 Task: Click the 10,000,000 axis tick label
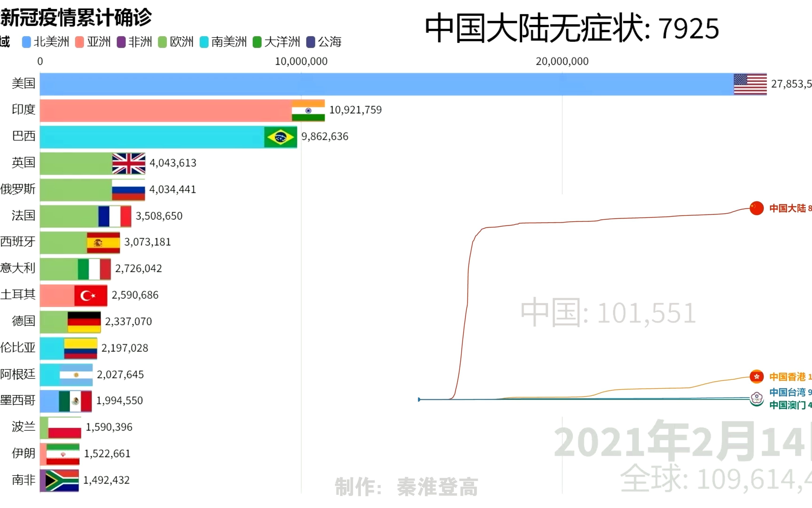pos(301,61)
